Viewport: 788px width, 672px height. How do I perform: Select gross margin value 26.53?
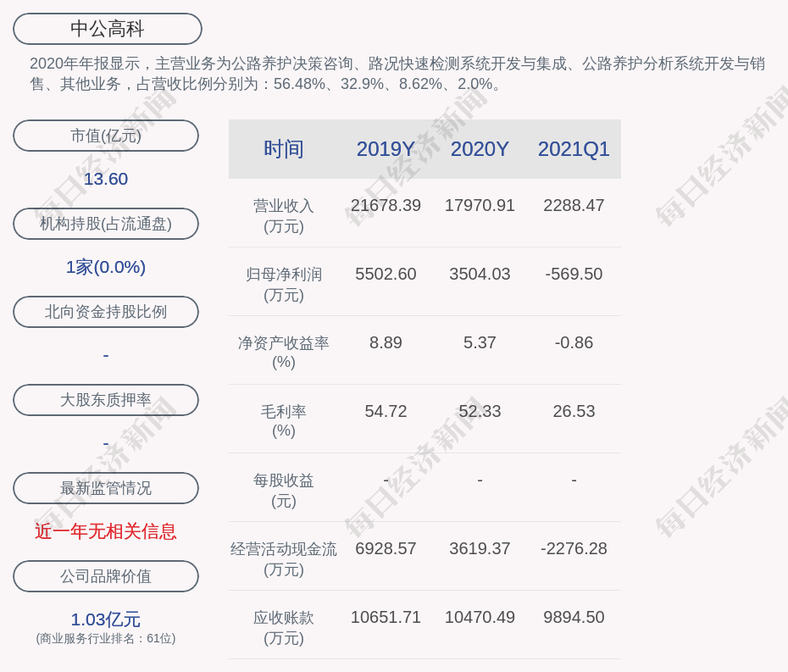point(574,412)
